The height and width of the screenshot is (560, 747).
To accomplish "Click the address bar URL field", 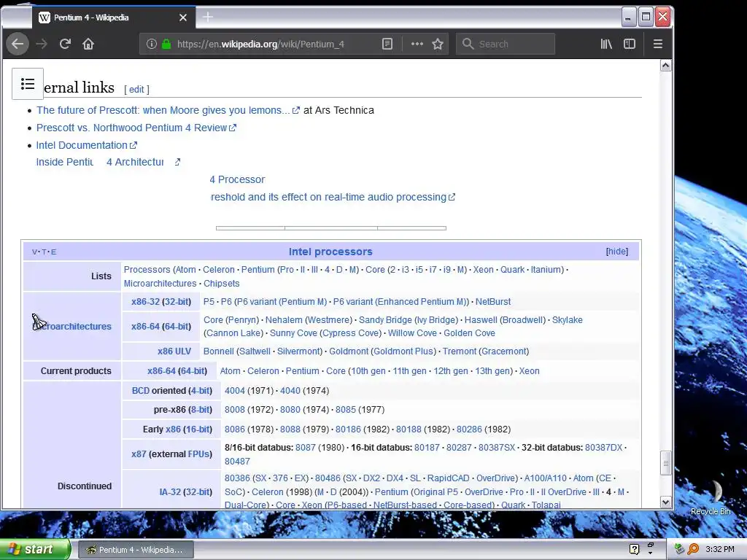I will (260, 44).
